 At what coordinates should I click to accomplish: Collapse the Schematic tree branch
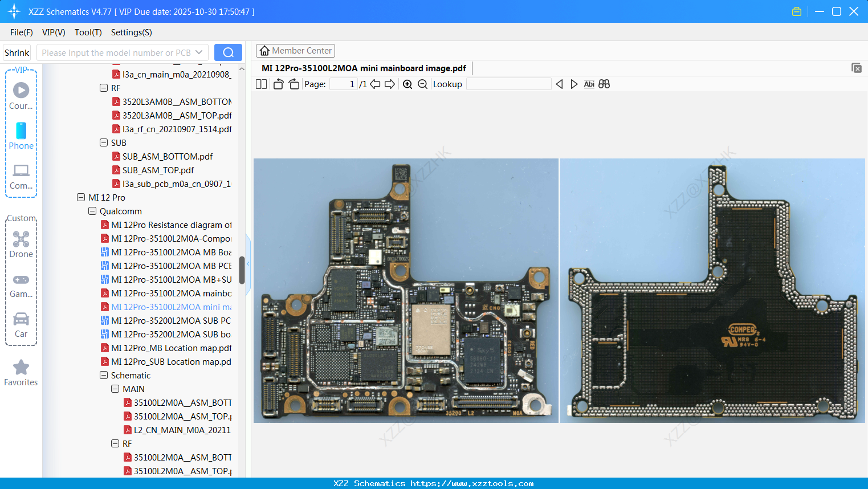[104, 375]
